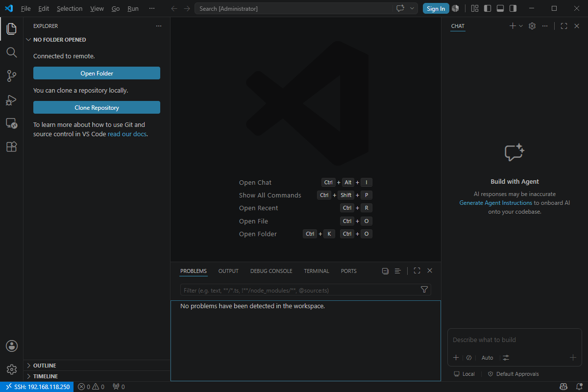Open the View menu

click(x=97, y=8)
